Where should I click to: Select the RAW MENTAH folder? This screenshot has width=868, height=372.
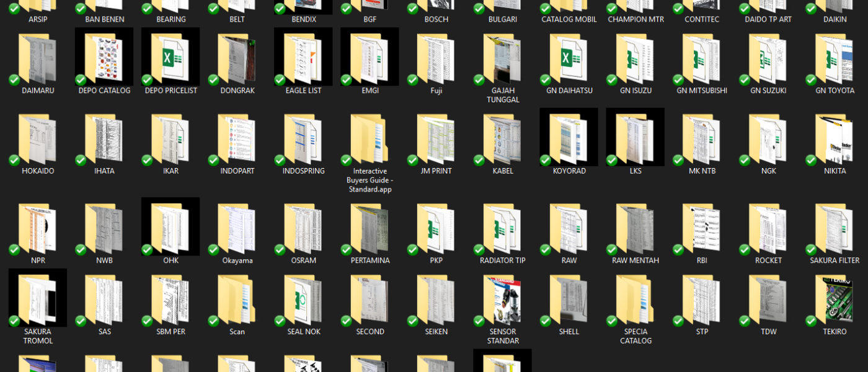click(x=635, y=229)
